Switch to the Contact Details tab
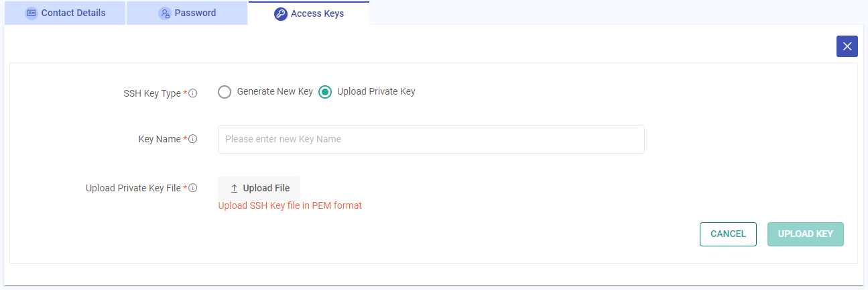Screen dimensions: 868x290 coord(73,13)
